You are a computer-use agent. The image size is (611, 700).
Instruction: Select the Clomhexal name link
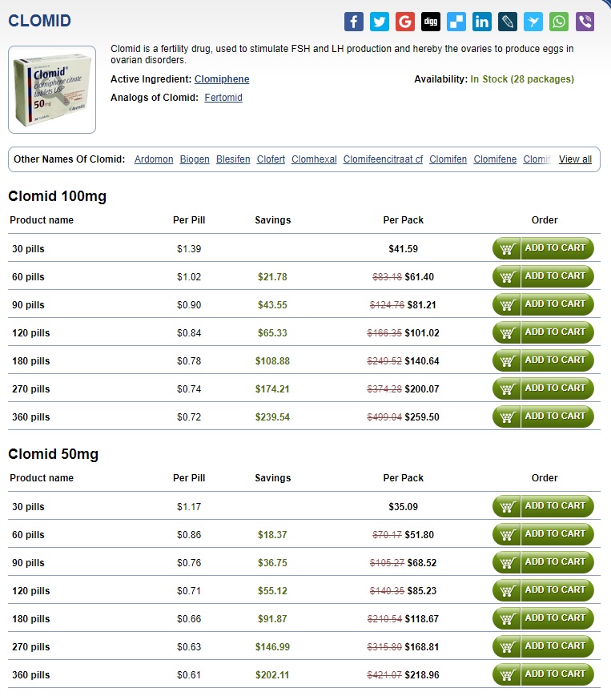point(314,159)
